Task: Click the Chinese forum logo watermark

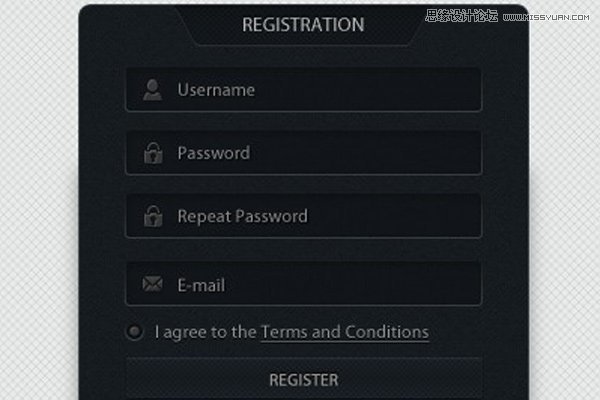Action: (462, 16)
